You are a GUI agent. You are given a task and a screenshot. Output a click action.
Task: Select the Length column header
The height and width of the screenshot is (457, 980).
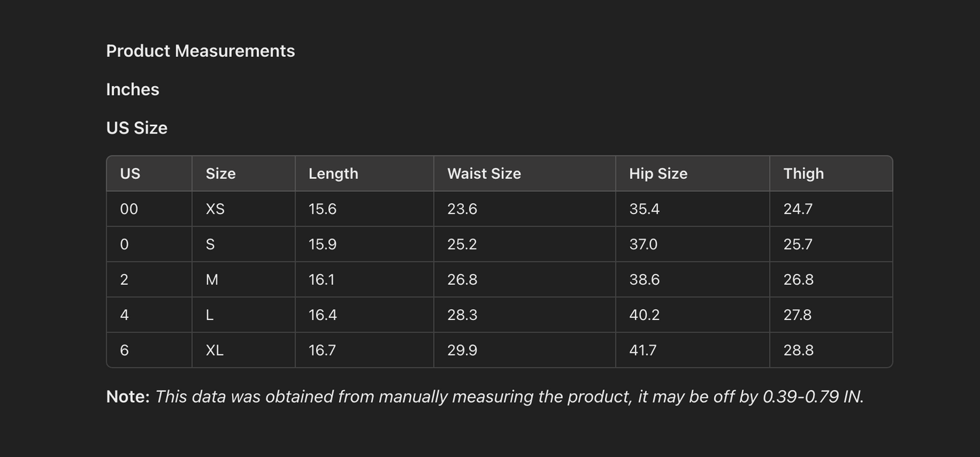pos(333,174)
